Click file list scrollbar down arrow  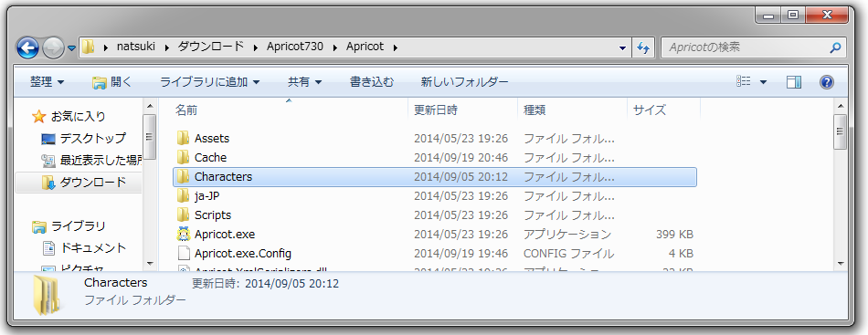(841, 264)
